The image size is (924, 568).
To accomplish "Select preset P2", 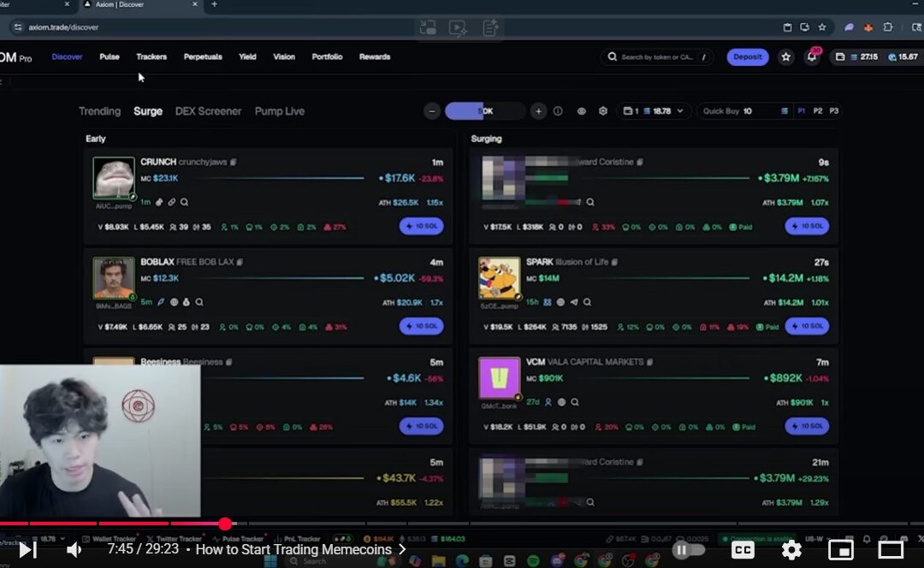I will pos(817,110).
